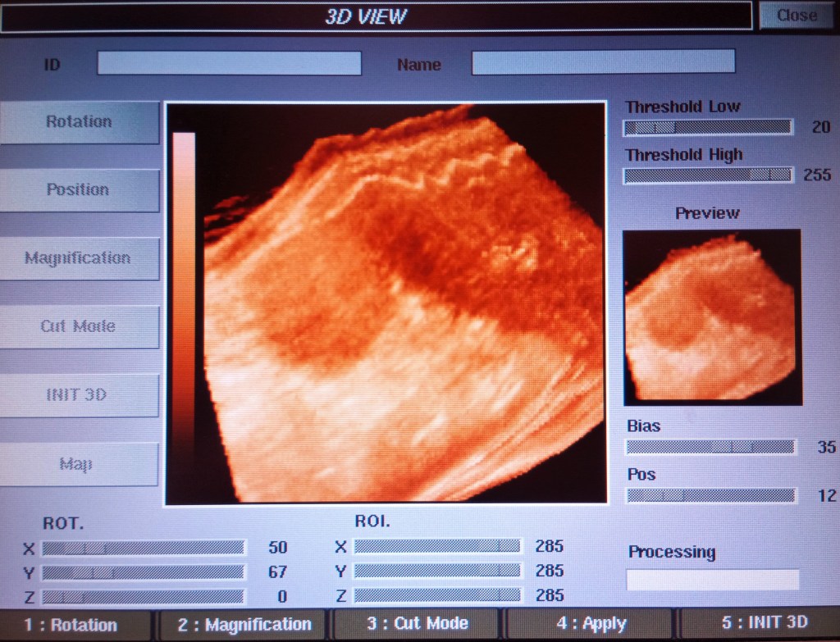
Task: Click the Pos slider
Action: (x=710, y=495)
